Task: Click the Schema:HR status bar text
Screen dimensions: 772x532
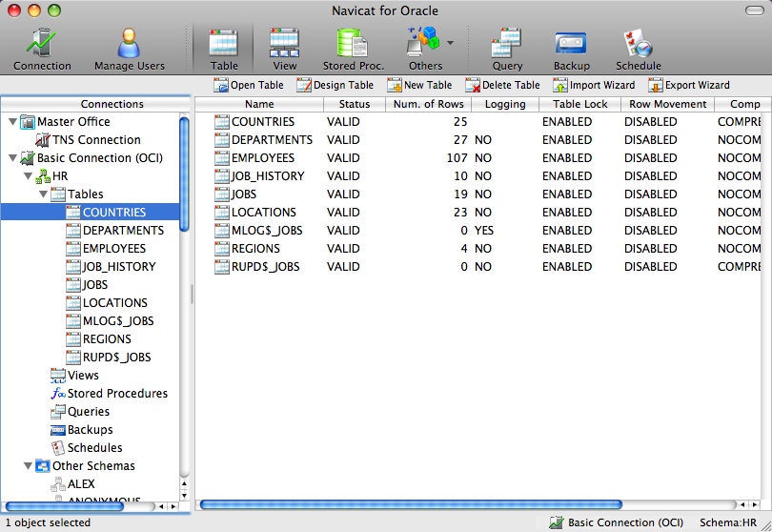Action: coord(728,522)
